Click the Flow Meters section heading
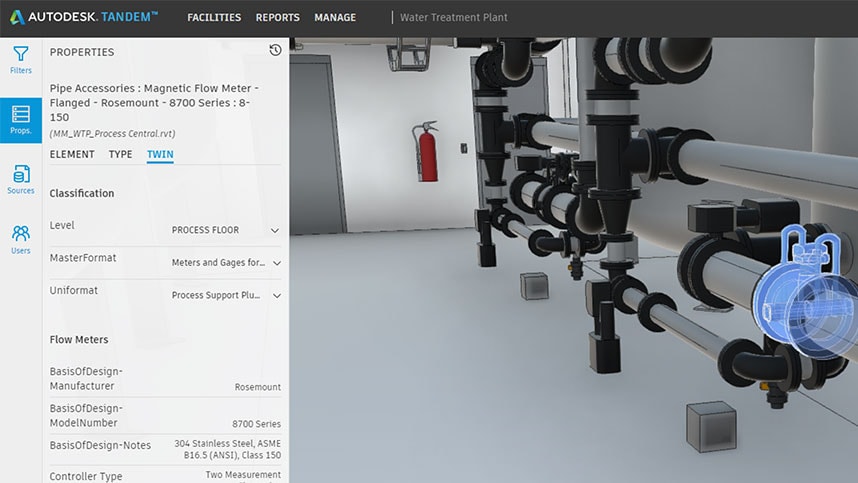 [79, 340]
